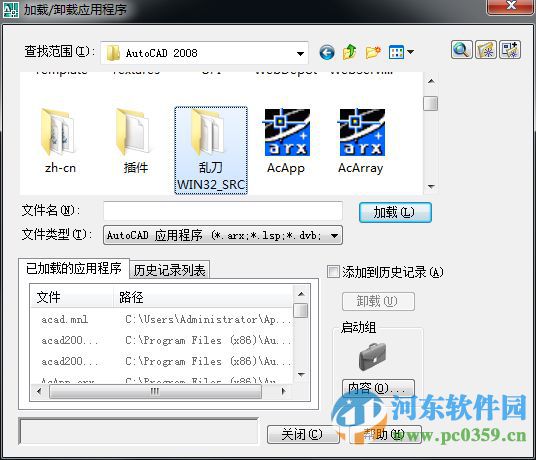Select the AcArray arx file
Image resolution: width=536 pixels, height=460 pixels.
361,141
